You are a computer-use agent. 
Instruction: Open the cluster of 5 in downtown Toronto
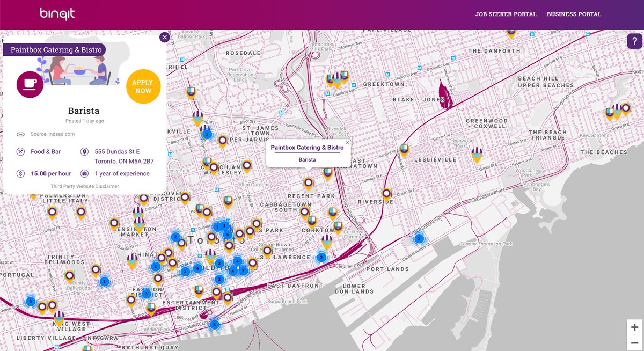click(x=228, y=235)
